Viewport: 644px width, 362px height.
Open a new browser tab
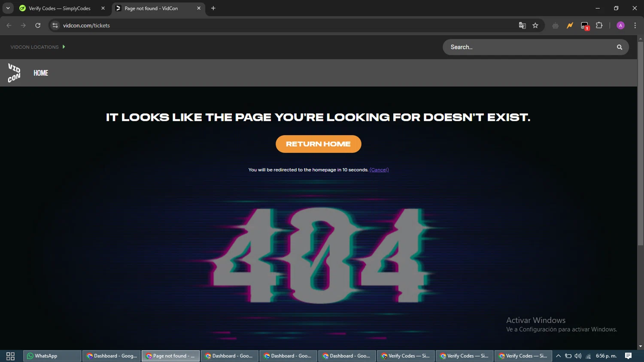pyautogui.click(x=213, y=8)
